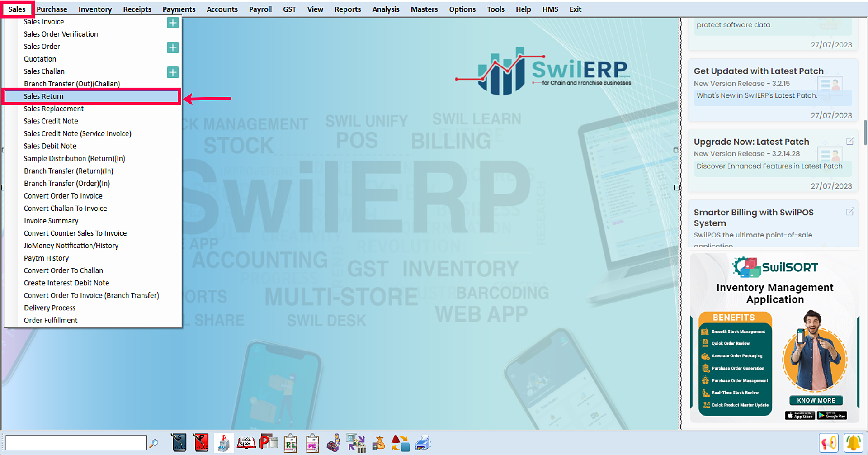Image resolution: width=868 pixels, height=455 pixels.
Task: Open the View menu
Action: point(315,9)
